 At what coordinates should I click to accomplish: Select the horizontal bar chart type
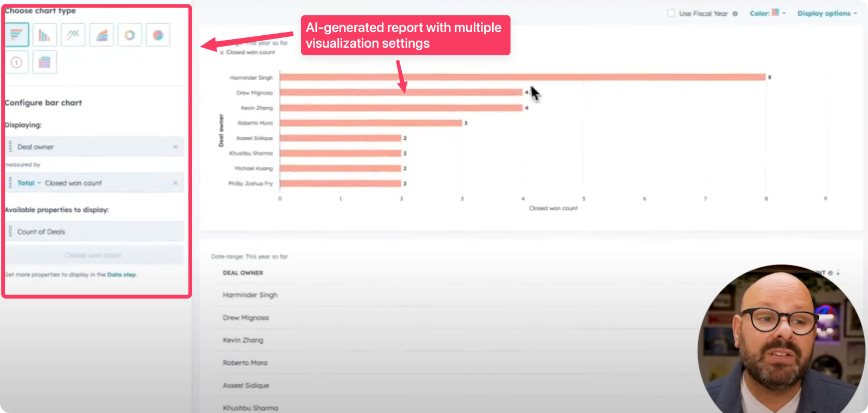pyautogui.click(x=17, y=35)
